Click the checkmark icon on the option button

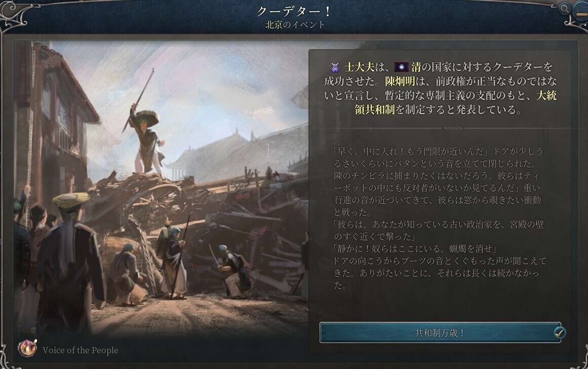[559, 332]
